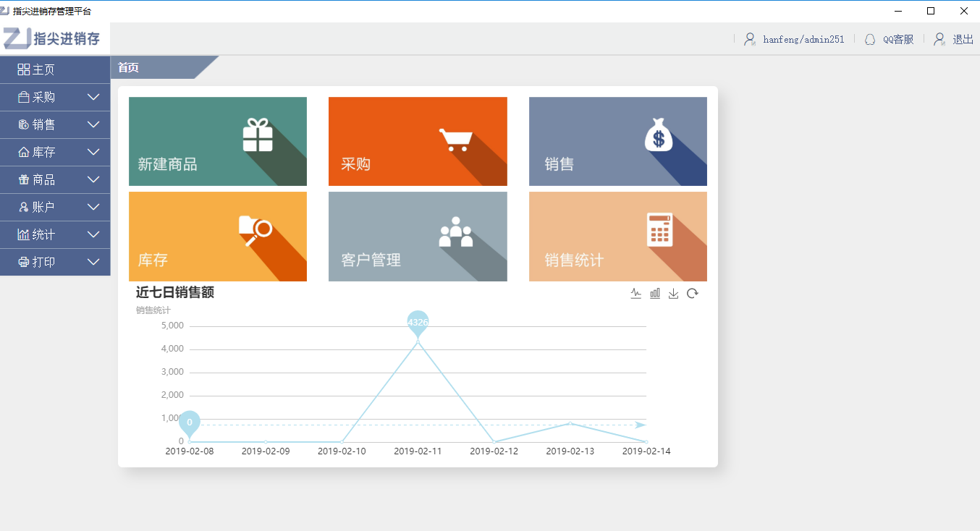
Task: Open the gift icon on 新建商品 tile
Action: (258, 135)
